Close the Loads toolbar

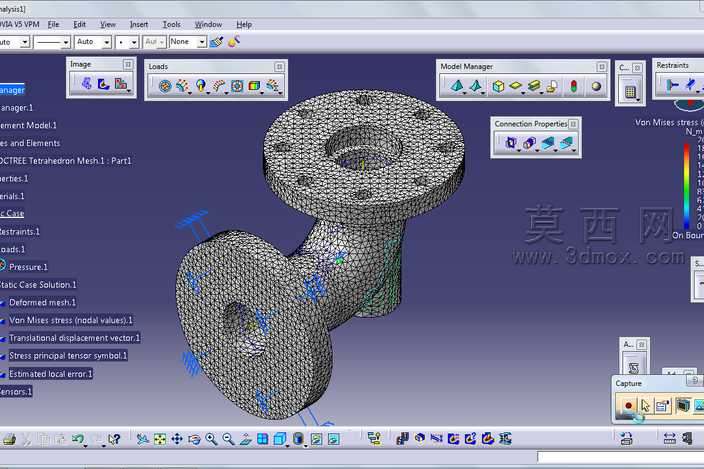coord(279,67)
